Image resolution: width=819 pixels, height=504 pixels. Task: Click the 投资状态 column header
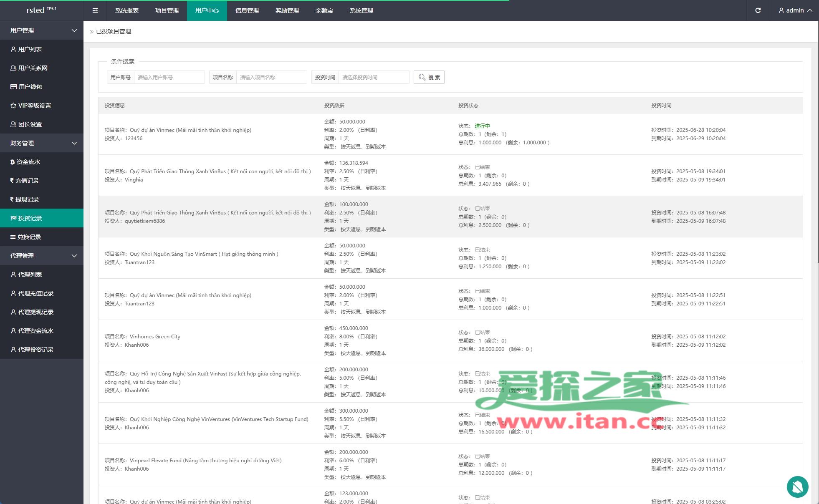point(468,106)
